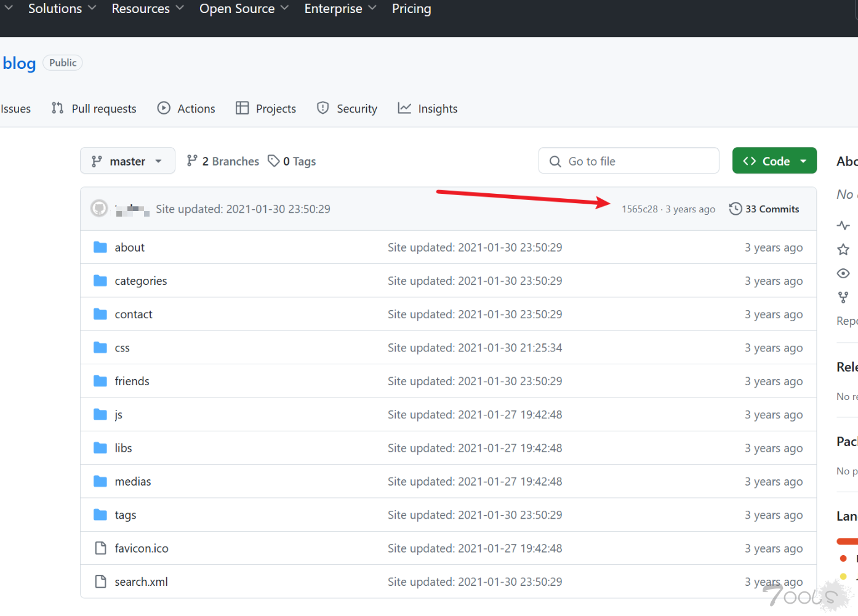View the 0 Tags list
This screenshot has height=616, width=858.
(x=292, y=161)
